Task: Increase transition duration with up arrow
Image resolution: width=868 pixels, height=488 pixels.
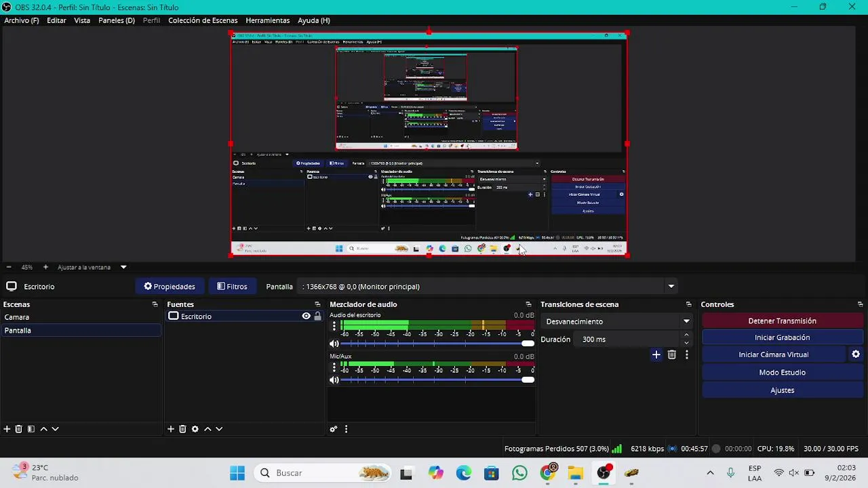Action: pos(686,335)
